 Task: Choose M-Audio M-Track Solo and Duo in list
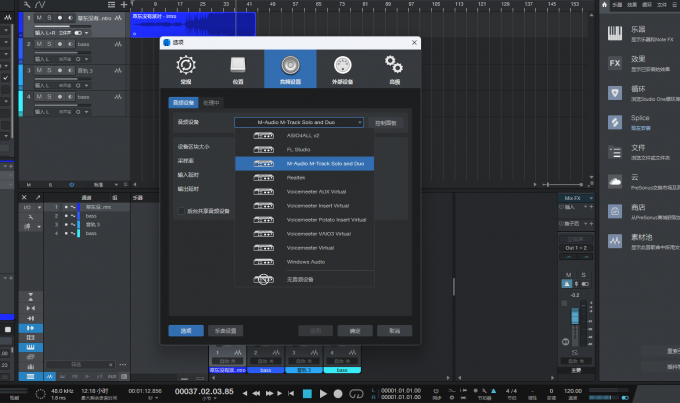coord(304,164)
